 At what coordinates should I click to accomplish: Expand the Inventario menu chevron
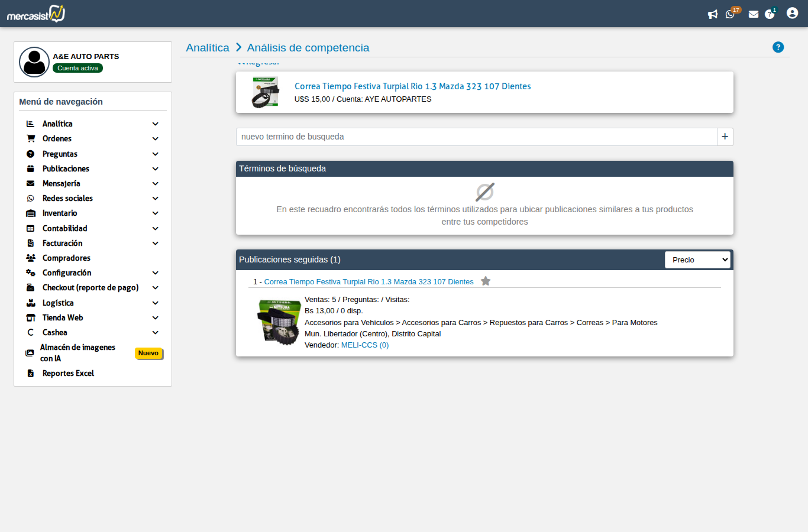156,213
